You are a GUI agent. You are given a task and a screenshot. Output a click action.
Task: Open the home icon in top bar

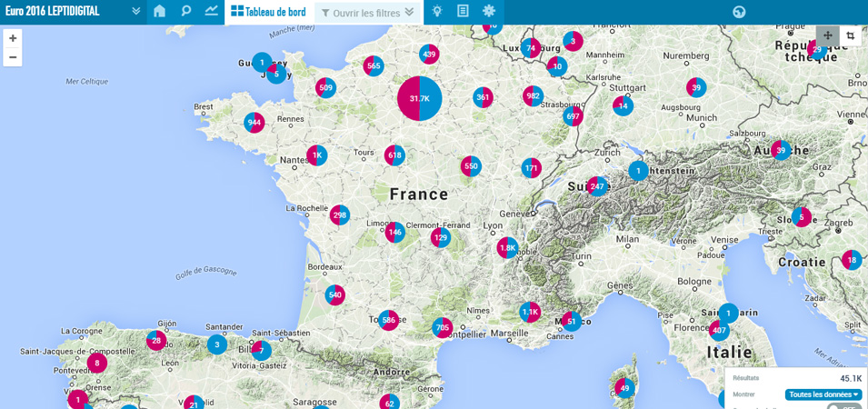[159, 11]
